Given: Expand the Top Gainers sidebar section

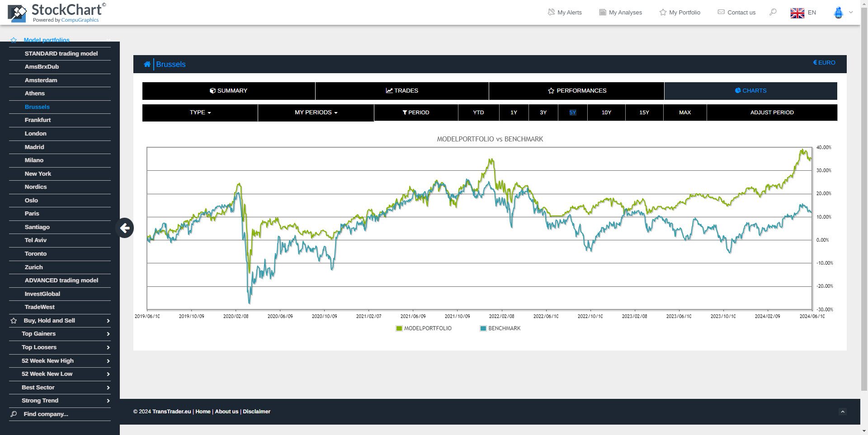Looking at the screenshot, I should pos(59,334).
